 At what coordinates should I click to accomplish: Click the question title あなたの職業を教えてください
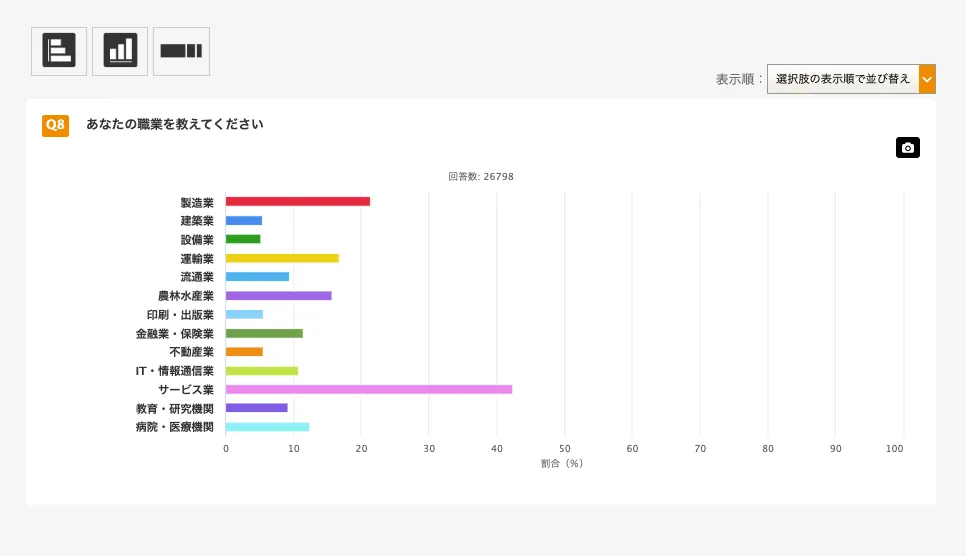tap(175, 124)
